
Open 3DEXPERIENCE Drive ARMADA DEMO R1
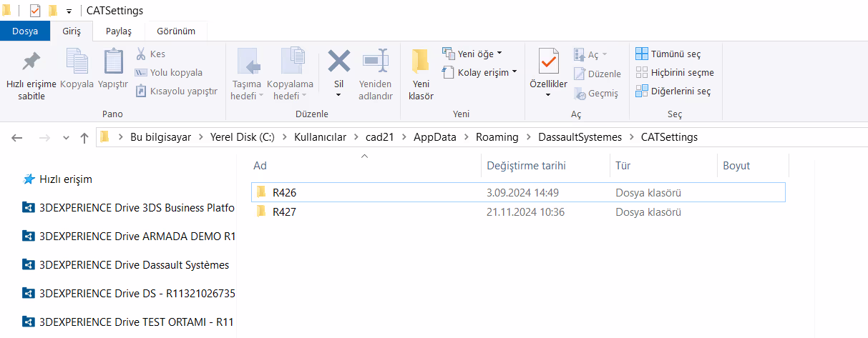(129, 237)
